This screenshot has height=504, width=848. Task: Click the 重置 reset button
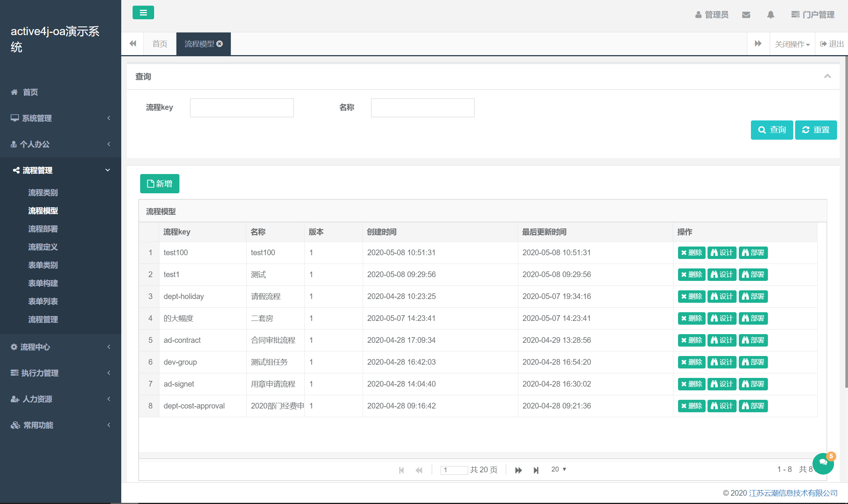pos(816,130)
